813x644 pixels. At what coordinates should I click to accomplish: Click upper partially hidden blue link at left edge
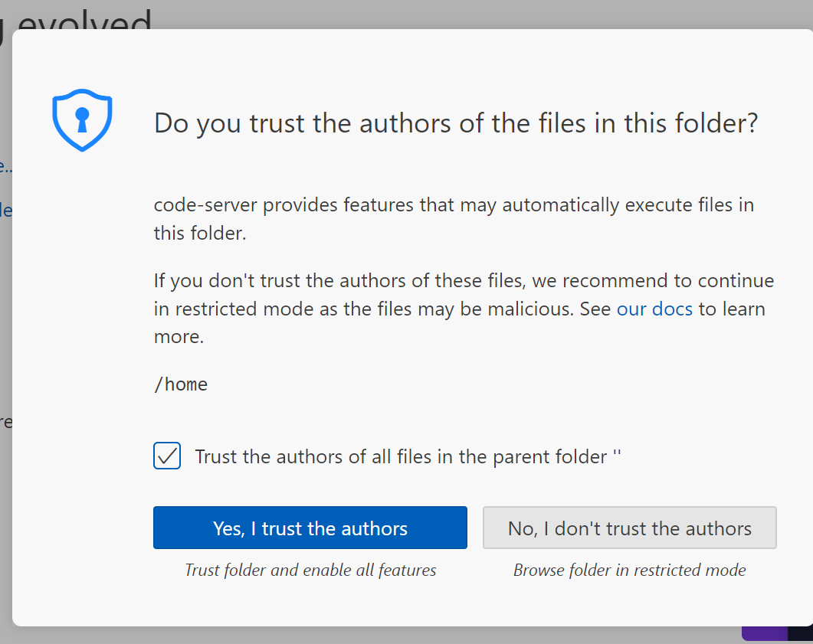[5, 166]
